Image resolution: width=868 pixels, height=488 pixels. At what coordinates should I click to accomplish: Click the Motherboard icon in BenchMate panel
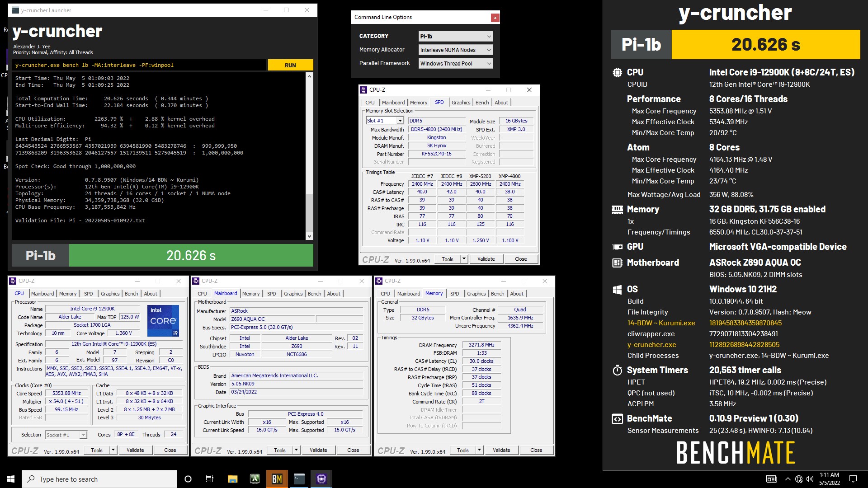(617, 263)
